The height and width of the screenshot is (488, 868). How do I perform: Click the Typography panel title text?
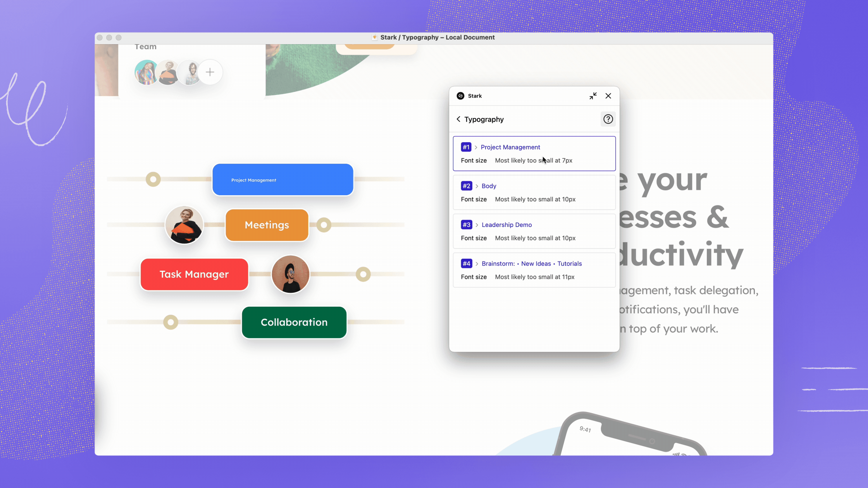[x=484, y=119]
